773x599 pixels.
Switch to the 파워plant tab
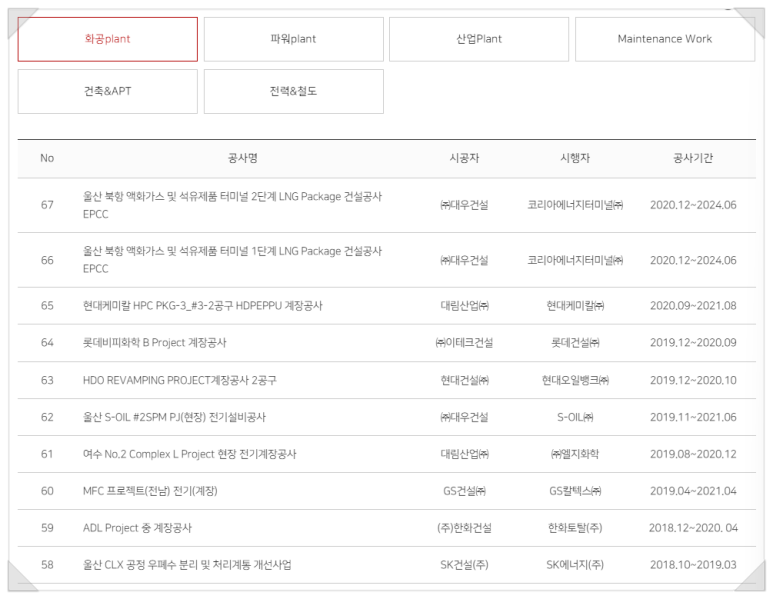[294, 39]
